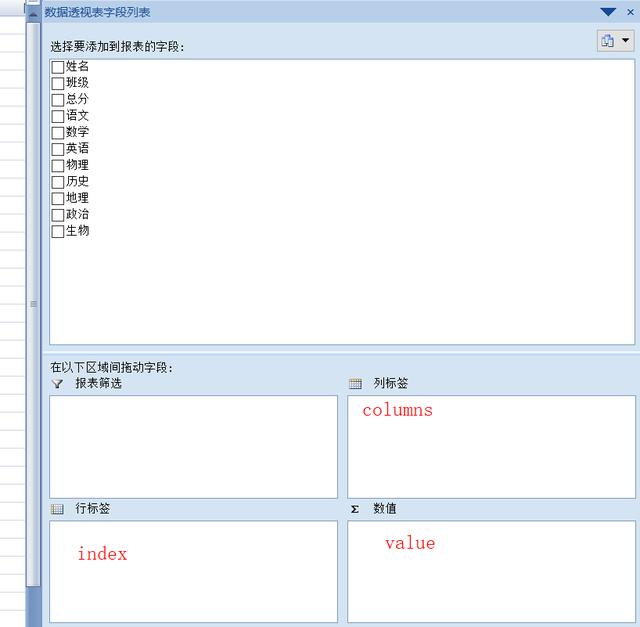Viewport: 640px width, 627px height.
Task: Toggle the 英语 field checkbox
Action: [58, 149]
